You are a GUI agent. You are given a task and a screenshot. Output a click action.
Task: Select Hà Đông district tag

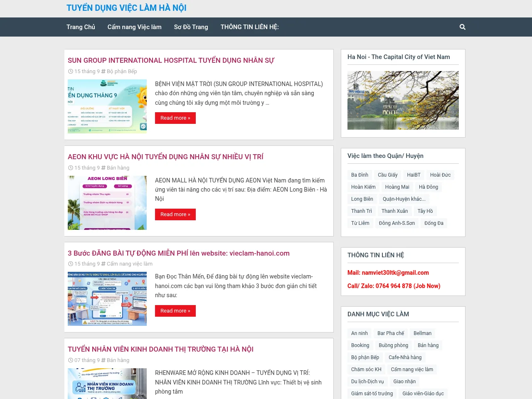pyautogui.click(x=429, y=187)
